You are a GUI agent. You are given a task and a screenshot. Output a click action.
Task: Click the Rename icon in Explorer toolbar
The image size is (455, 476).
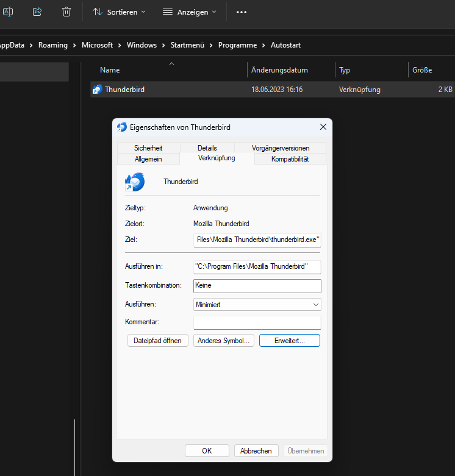pyautogui.click(x=8, y=12)
